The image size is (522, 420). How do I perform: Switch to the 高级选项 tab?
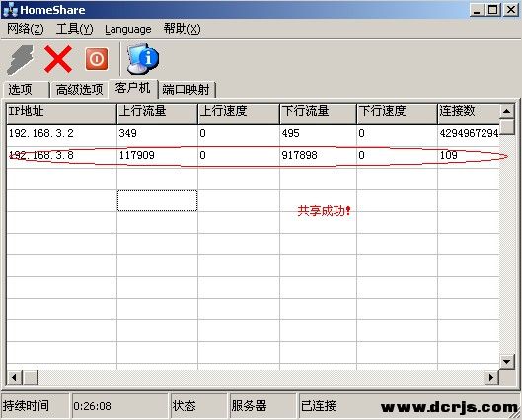(x=80, y=90)
